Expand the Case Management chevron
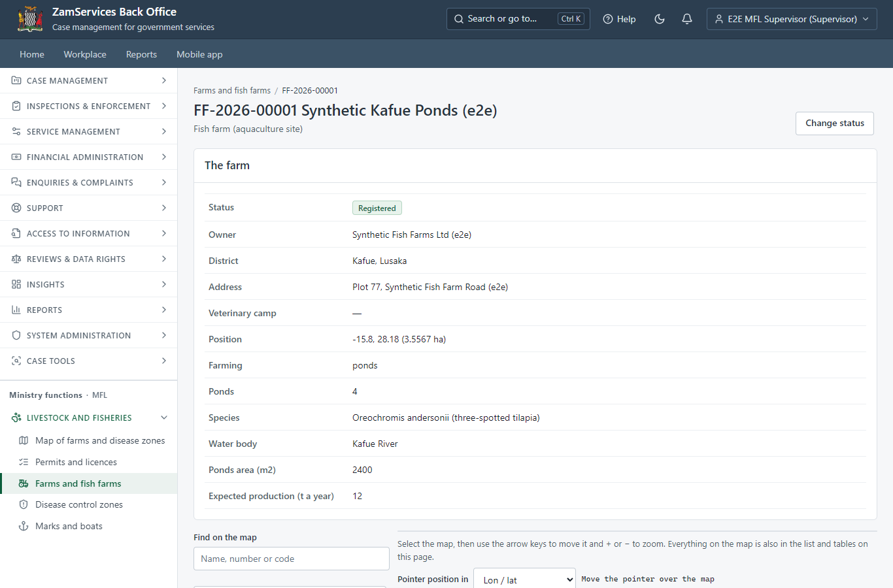 coord(164,80)
